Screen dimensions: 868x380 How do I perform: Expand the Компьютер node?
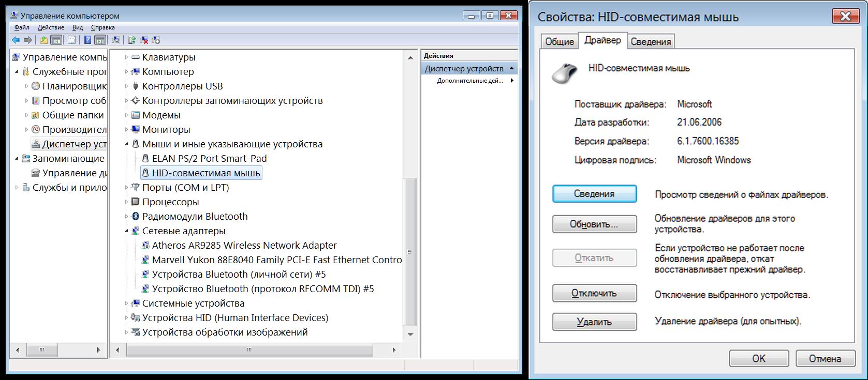click(126, 72)
